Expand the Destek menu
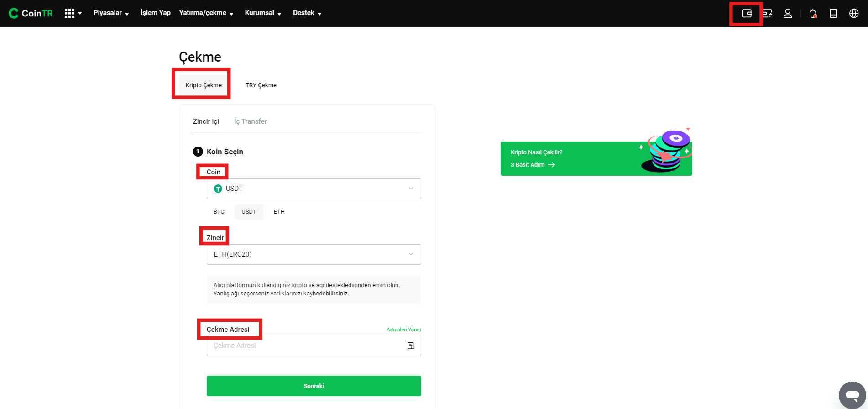The image size is (868, 409). (307, 13)
